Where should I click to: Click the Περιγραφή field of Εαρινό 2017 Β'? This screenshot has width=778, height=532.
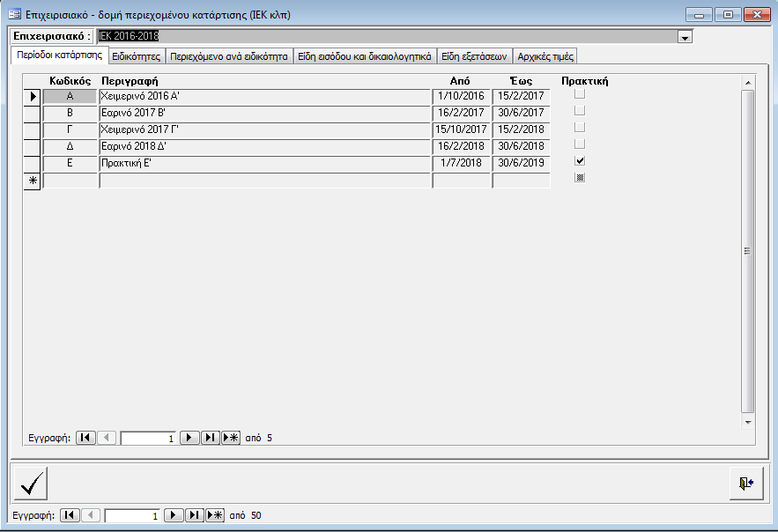pyautogui.click(x=264, y=113)
